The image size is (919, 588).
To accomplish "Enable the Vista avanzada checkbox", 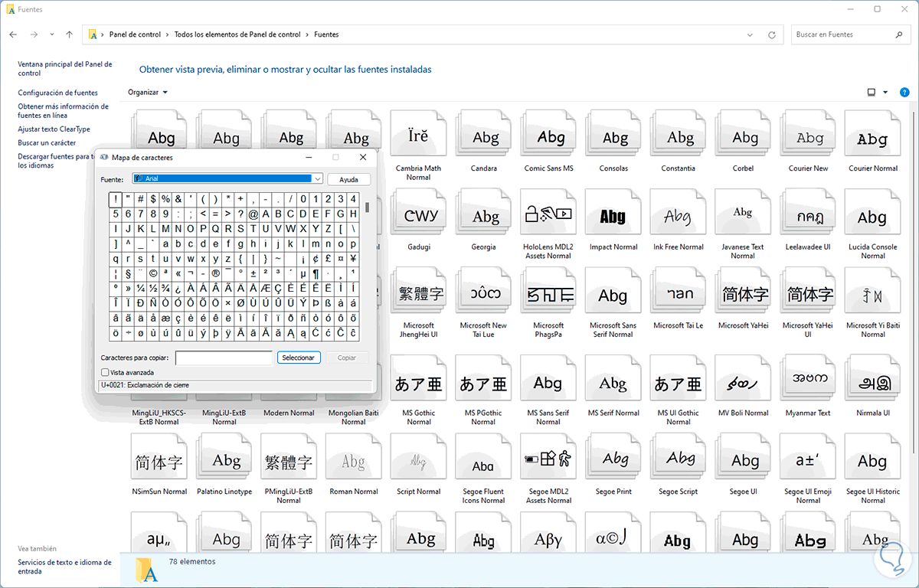I will (105, 372).
